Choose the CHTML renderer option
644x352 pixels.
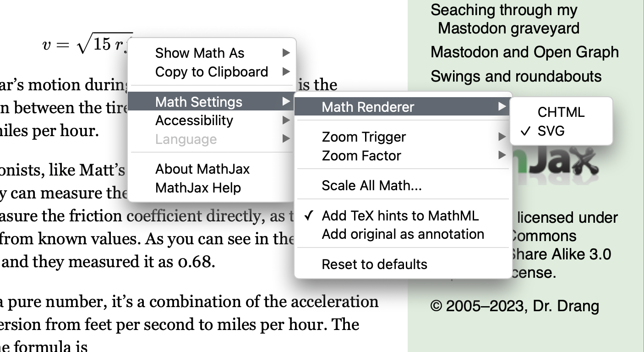561,112
